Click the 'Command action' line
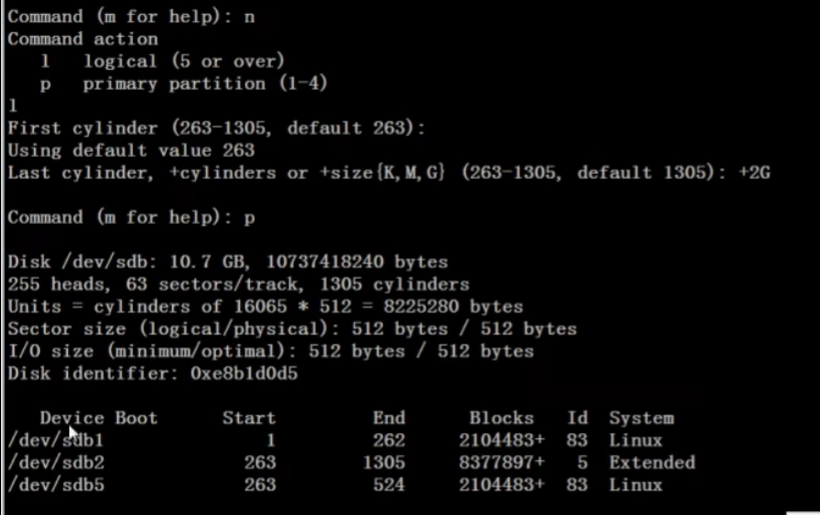 coord(83,39)
